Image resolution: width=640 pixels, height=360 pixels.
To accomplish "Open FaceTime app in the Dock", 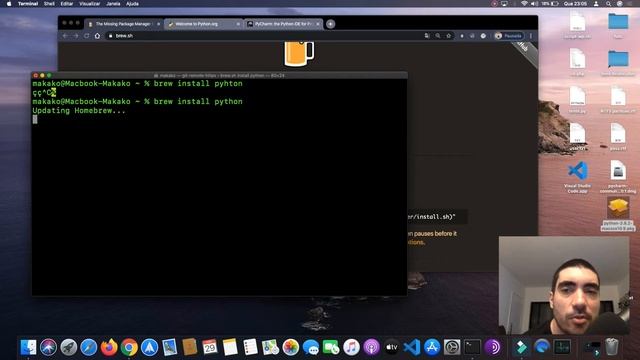I will pos(331,347).
